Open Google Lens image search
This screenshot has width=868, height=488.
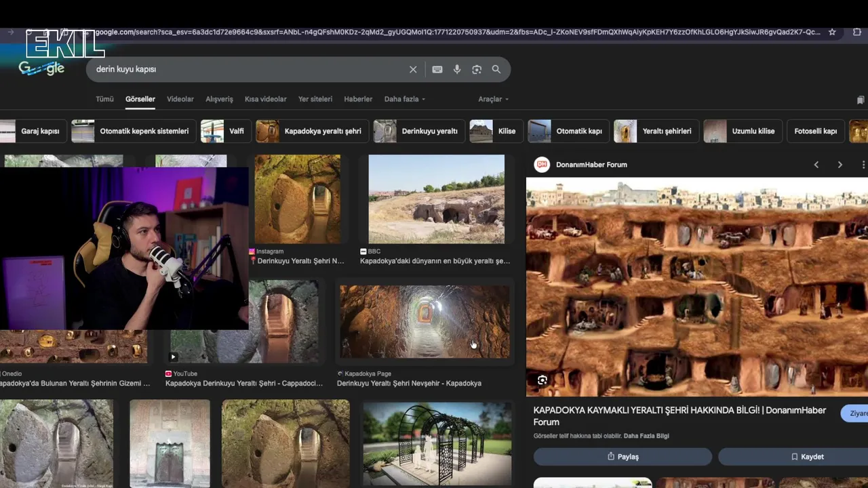point(477,69)
